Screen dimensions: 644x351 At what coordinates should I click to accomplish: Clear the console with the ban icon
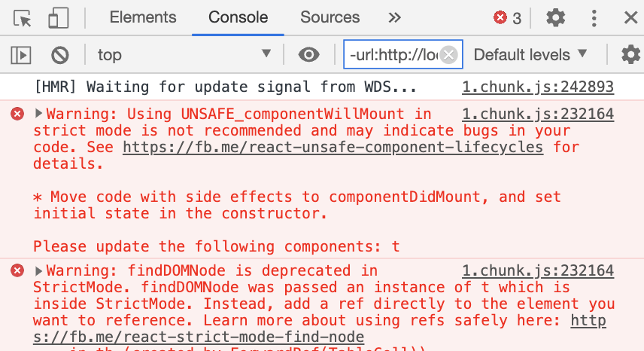click(60, 54)
